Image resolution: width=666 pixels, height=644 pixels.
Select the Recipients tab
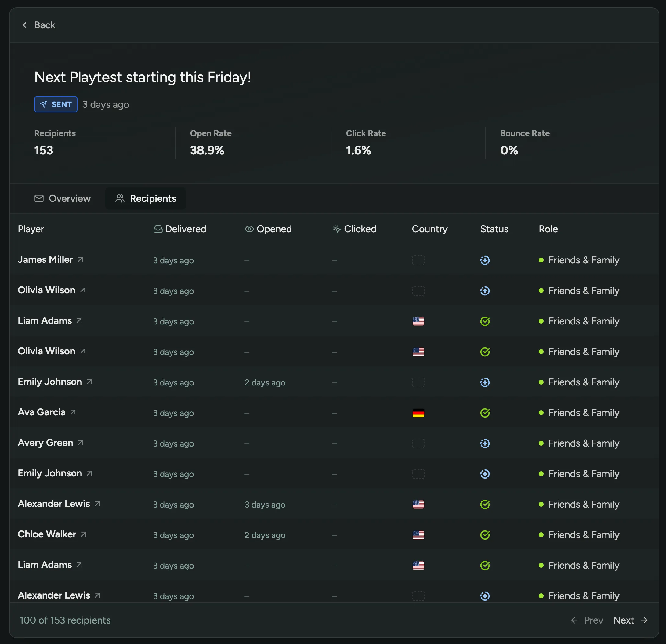coord(146,198)
